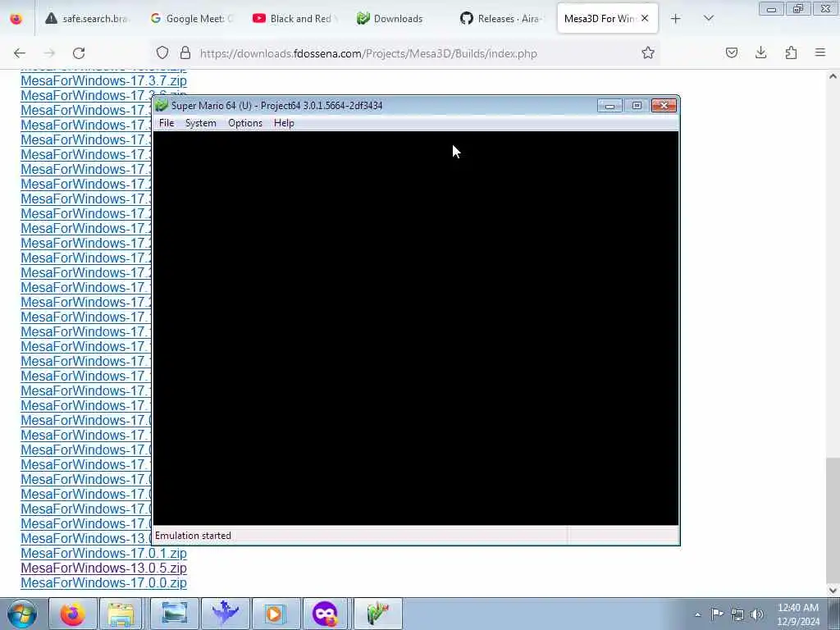The image size is (840, 630).
Task: Open the MesaForWindows-17.0.0.zip link
Action: pyautogui.click(x=104, y=583)
